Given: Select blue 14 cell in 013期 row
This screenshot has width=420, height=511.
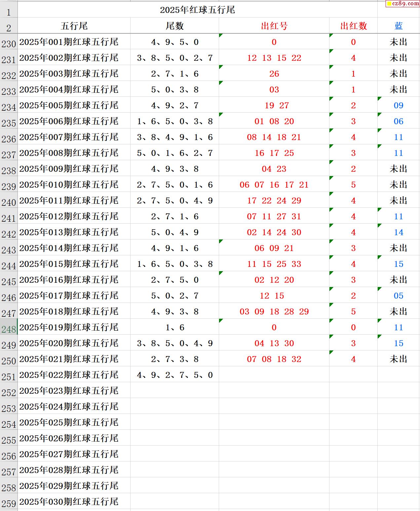Looking at the screenshot, I should point(398,232).
